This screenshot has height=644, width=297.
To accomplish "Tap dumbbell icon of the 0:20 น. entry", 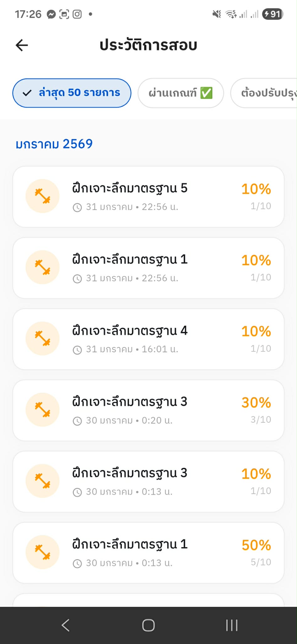I will (42, 410).
